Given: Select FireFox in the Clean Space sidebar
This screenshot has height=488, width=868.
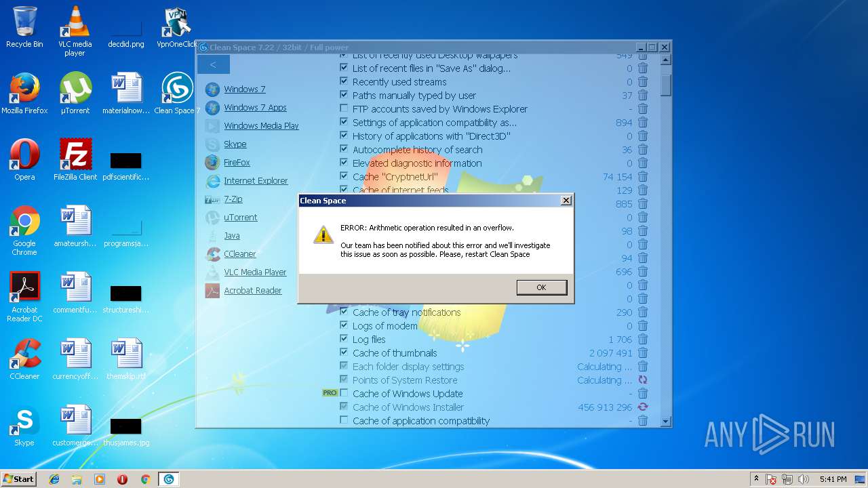Looking at the screenshot, I should pos(237,163).
